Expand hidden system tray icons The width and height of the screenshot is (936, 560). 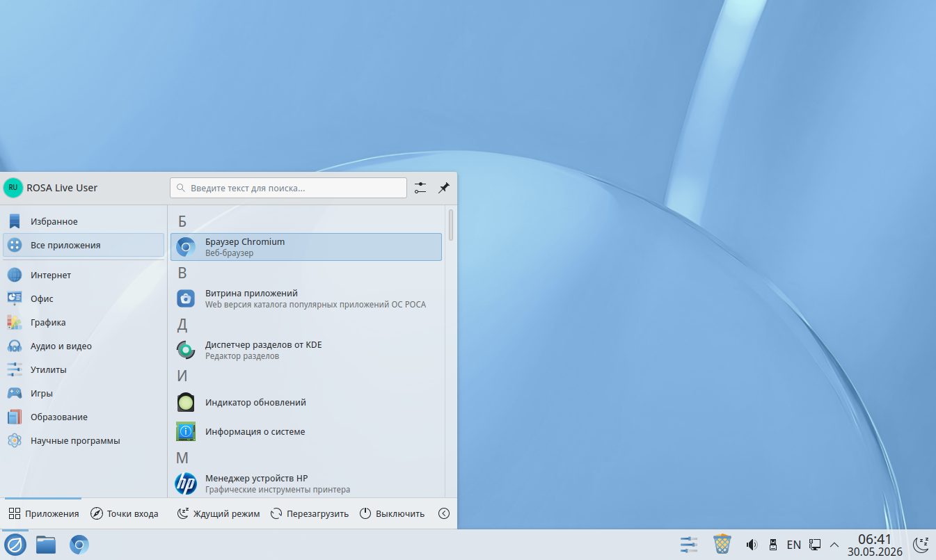(834, 544)
